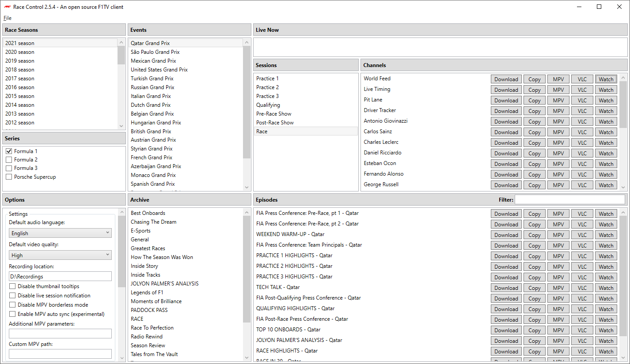Image resolution: width=630 pixels, height=364 pixels.
Task: Click the Custom MPV path field
Action: pyautogui.click(x=60, y=354)
